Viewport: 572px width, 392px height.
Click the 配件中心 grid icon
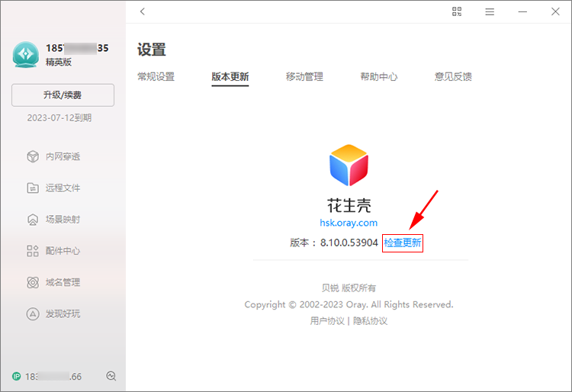[x=33, y=251]
